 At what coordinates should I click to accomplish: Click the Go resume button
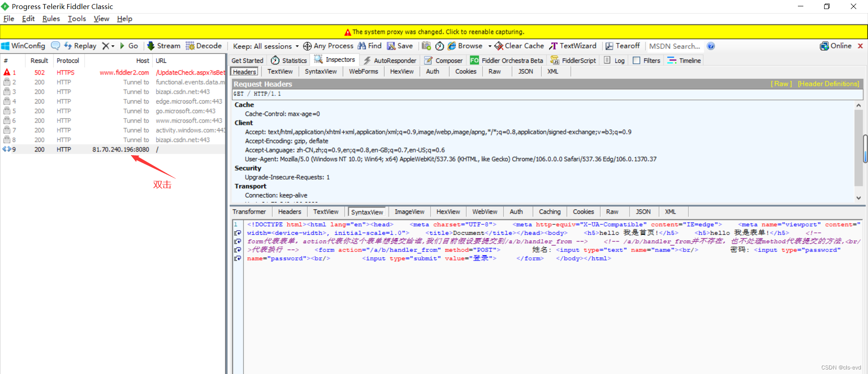[x=129, y=46]
